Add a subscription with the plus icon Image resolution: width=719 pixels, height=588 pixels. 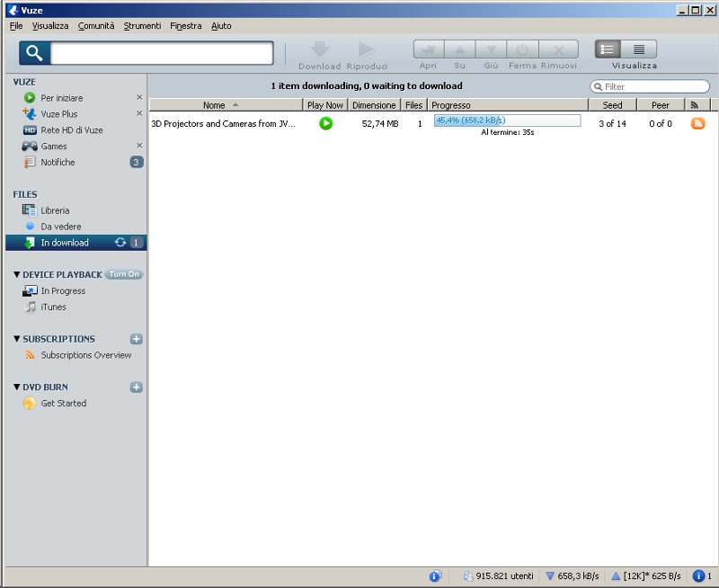pyautogui.click(x=137, y=339)
